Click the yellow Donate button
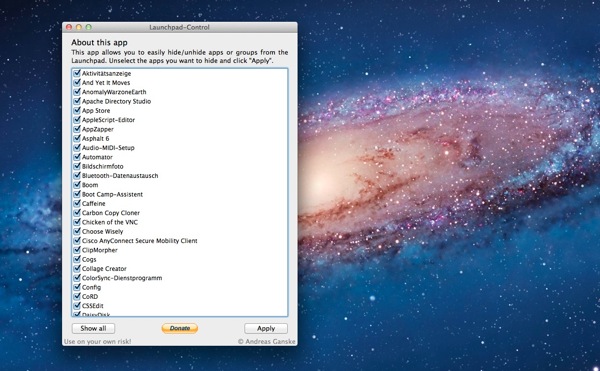Screen dimensions: 600x371 pos(180,328)
